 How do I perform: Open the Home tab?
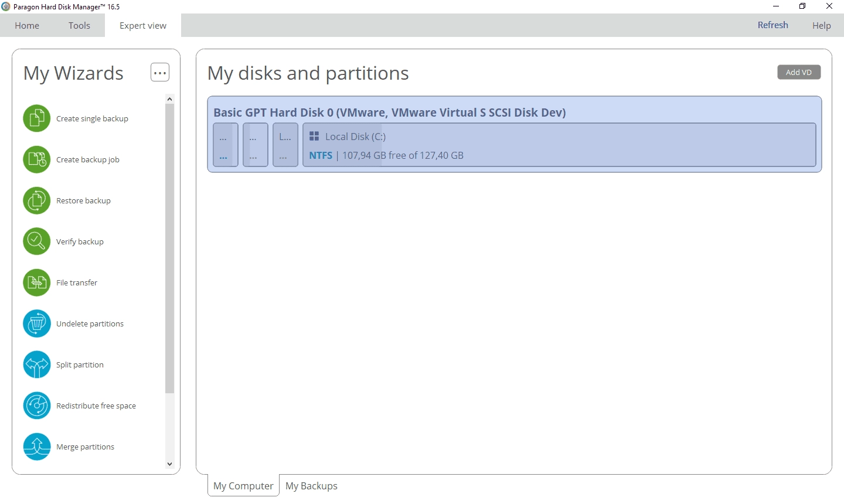(x=27, y=25)
